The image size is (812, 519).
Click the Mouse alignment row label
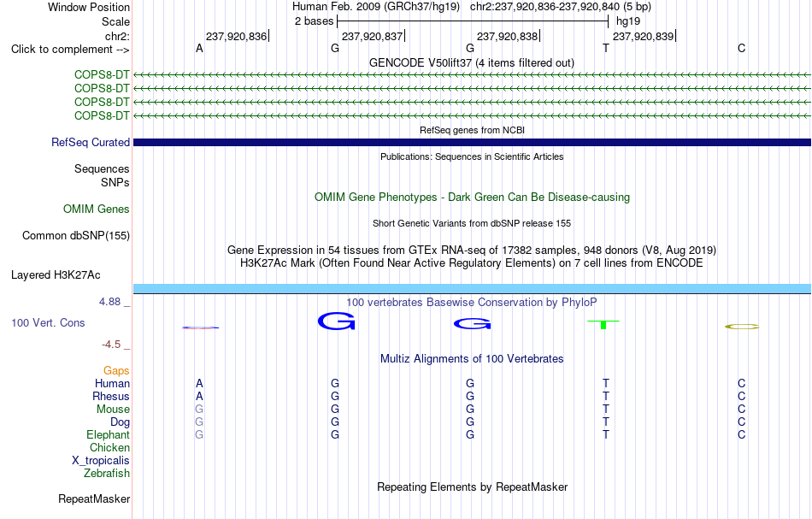point(113,410)
